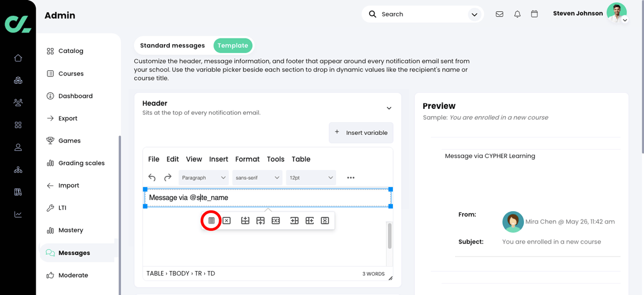The height and width of the screenshot is (295, 644).
Task: Open the View menu in the editor
Action: point(194,159)
